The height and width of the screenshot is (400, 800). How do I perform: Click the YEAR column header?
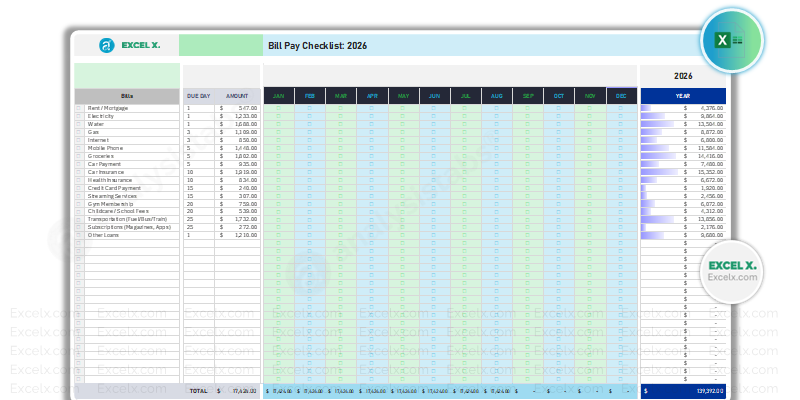pos(683,96)
